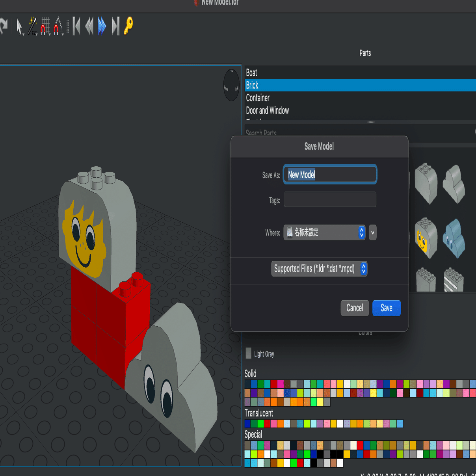Click the yellow key Add Keys icon

point(128,26)
